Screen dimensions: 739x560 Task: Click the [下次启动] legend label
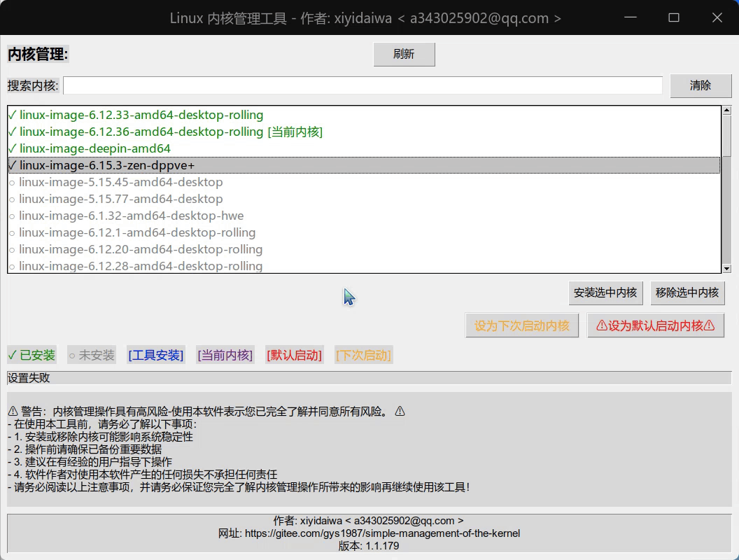pos(363,355)
